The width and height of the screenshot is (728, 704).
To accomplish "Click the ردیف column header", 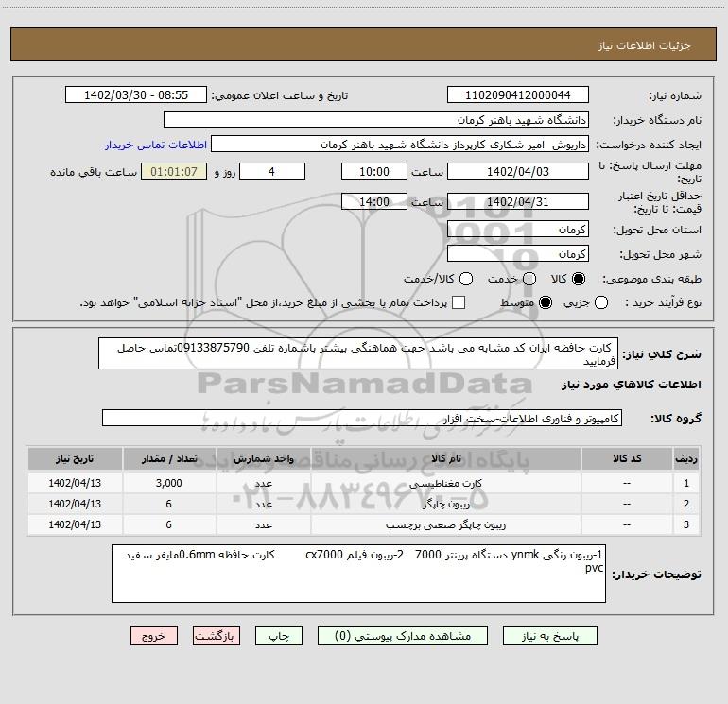I will (x=686, y=459).
